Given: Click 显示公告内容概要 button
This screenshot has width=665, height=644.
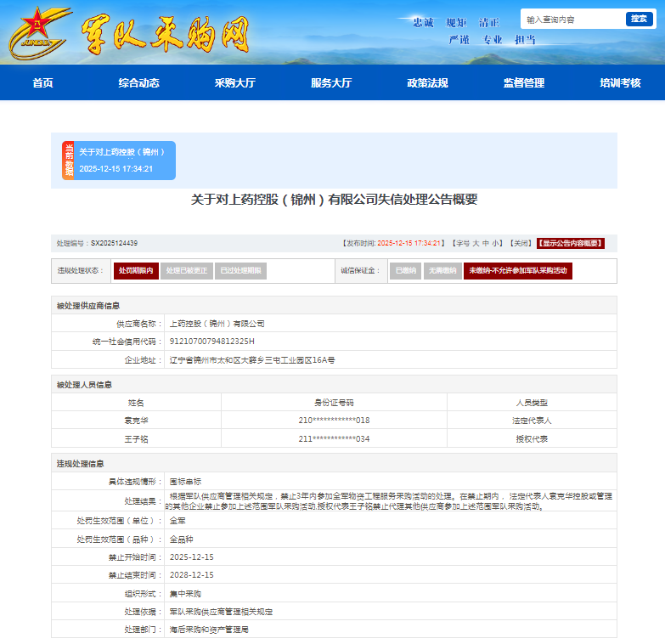Looking at the screenshot, I should pos(571,243).
